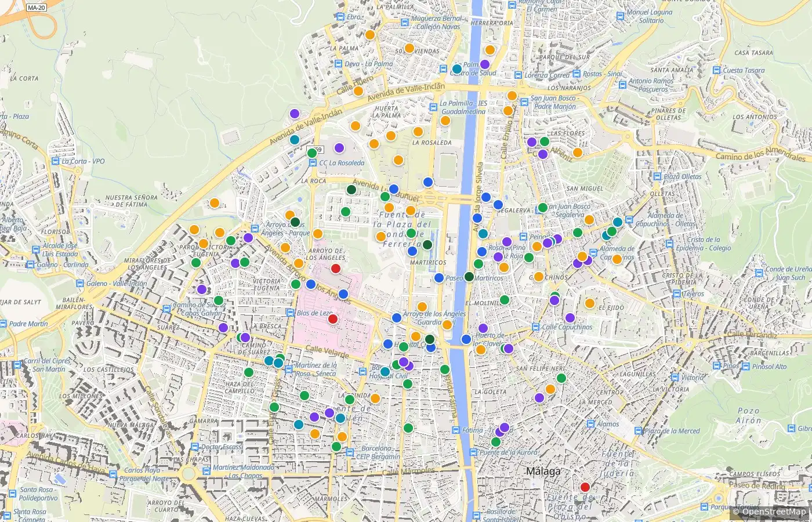Click the CASA TASARA neighborhood label
This screenshot has height=522, width=812.
(x=753, y=53)
